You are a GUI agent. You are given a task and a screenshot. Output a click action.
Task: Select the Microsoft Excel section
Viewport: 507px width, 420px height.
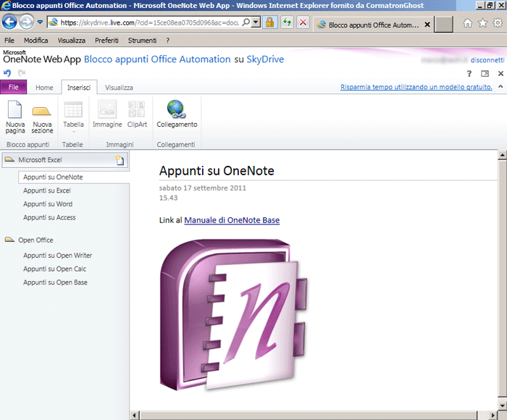coord(65,160)
